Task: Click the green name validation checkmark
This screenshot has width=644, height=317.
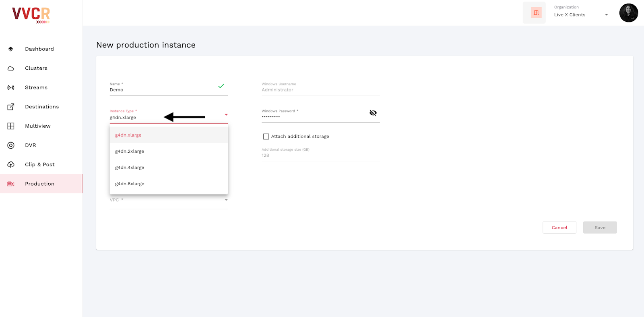Action: click(x=221, y=86)
